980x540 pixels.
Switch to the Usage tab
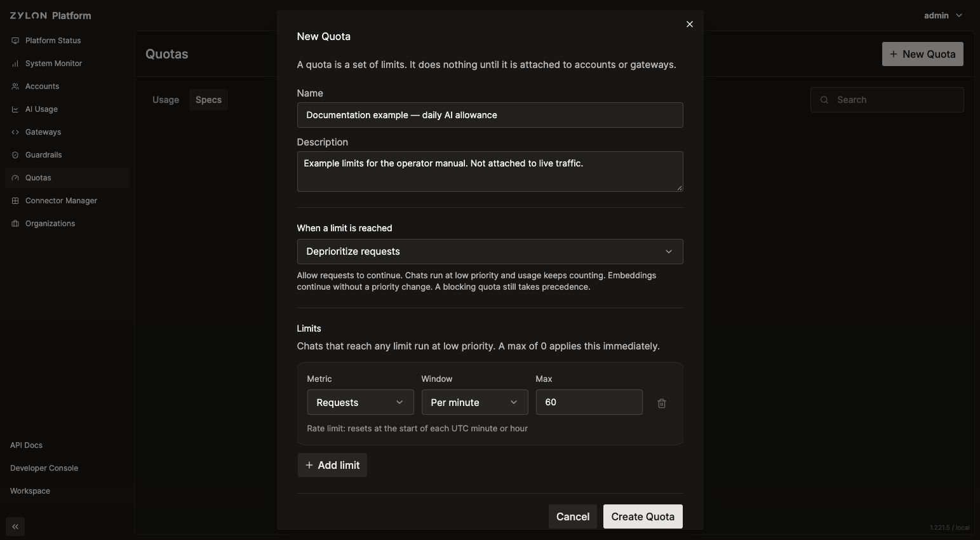(x=166, y=100)
